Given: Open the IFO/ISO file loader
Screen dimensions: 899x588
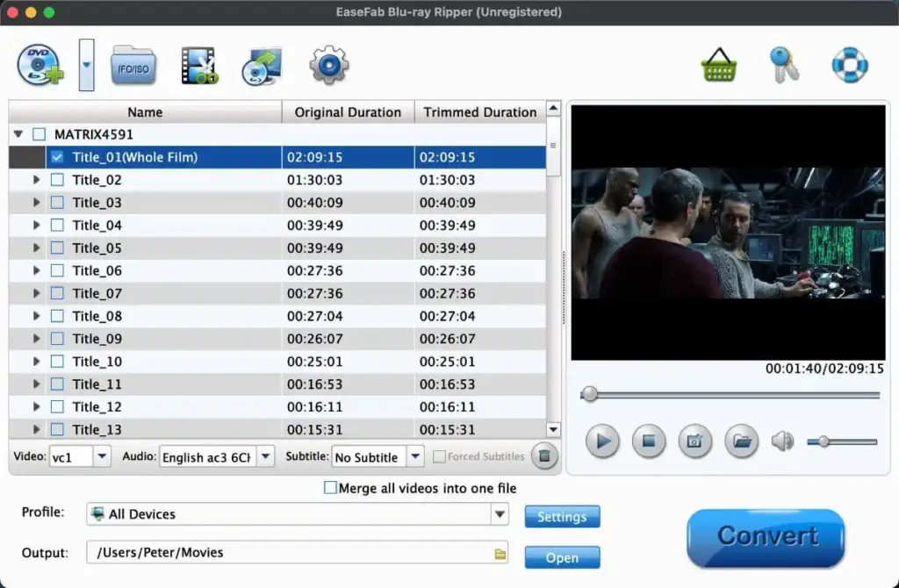Looking at the screenshot, I should (x=132, y=64).
